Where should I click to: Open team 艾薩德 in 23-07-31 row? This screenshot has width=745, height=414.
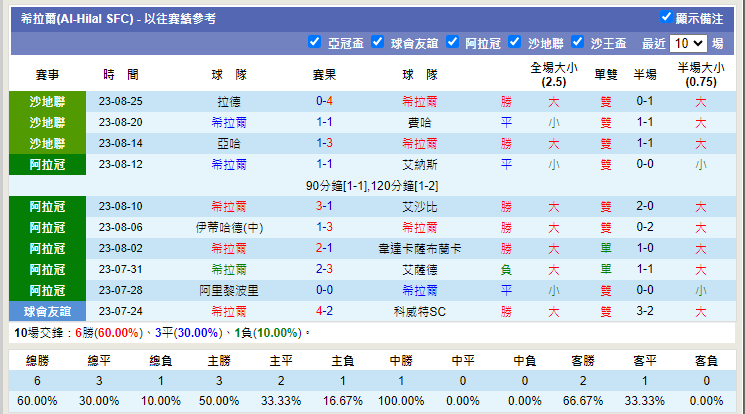[420, 270]
